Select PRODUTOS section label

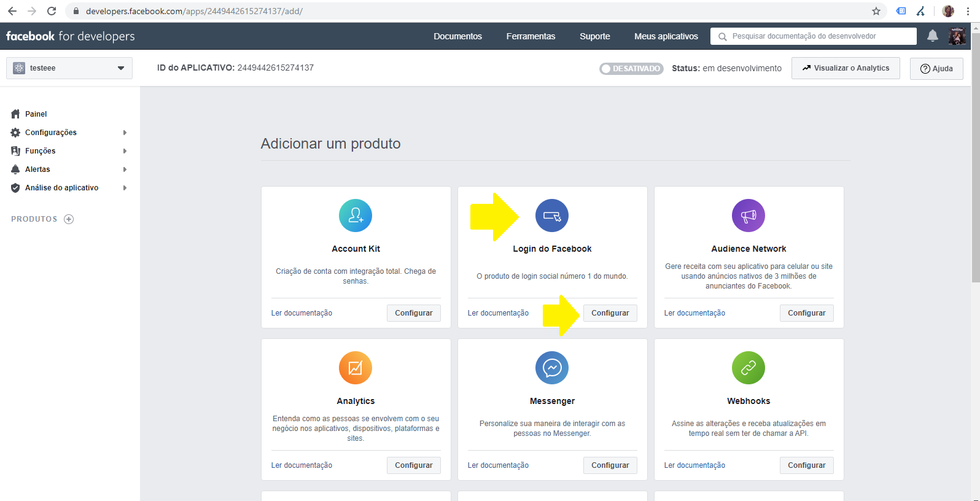34,219
